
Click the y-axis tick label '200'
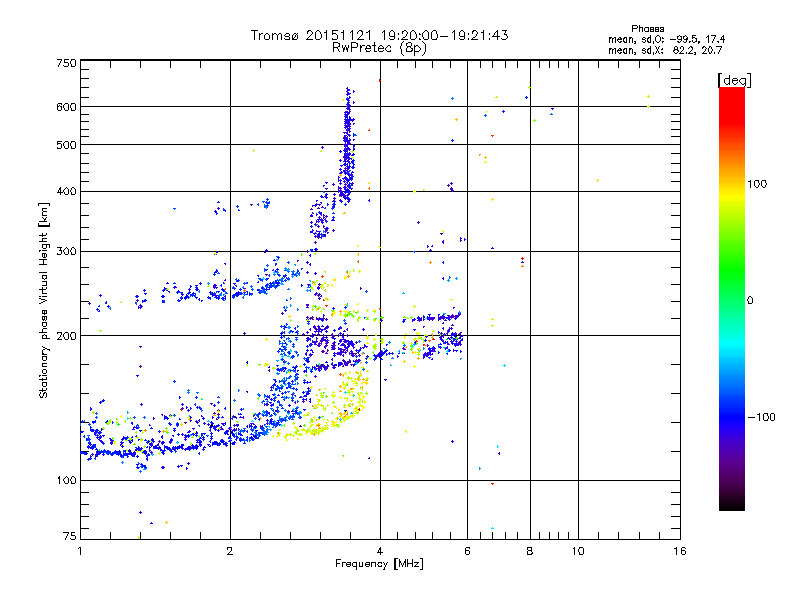[x=66, y=336]
